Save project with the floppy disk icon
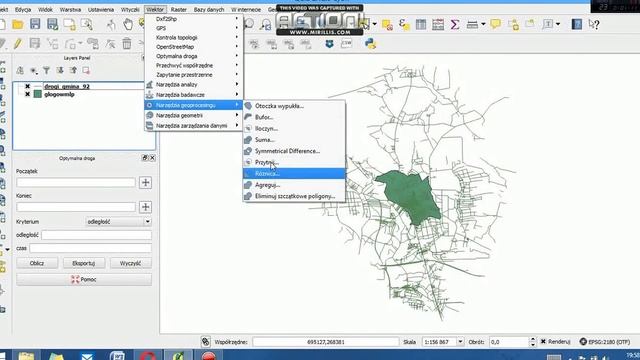The width and height of the screenshot is (640, 360). point(35,24)
